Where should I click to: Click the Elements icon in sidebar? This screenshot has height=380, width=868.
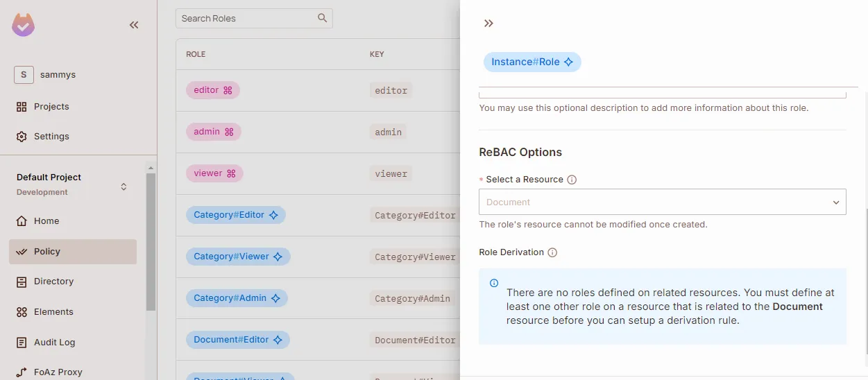[x=22, y=312]
